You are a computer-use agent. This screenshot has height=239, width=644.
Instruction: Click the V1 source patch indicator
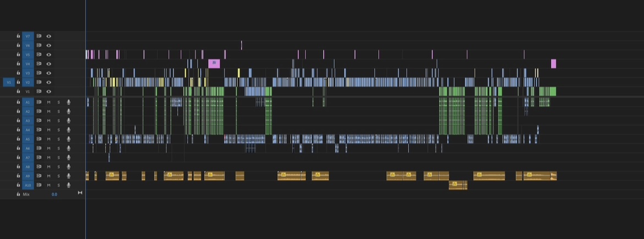(8, 82)
